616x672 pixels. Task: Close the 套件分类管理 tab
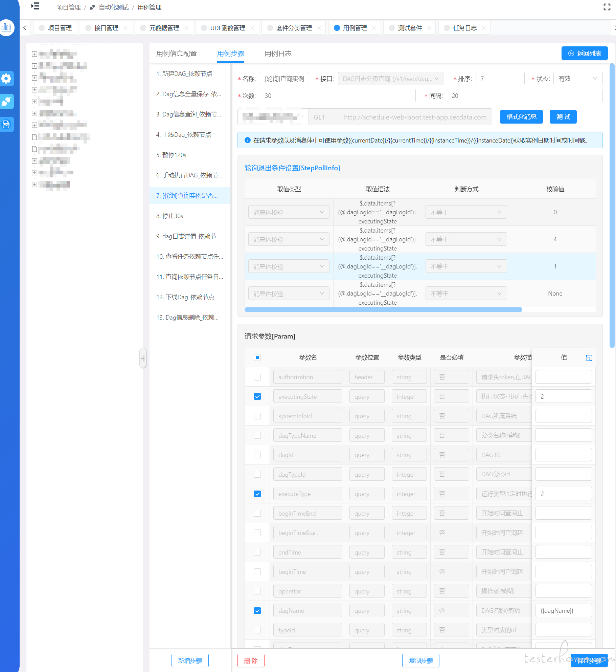pyautogui.click(x=319, y=28)
